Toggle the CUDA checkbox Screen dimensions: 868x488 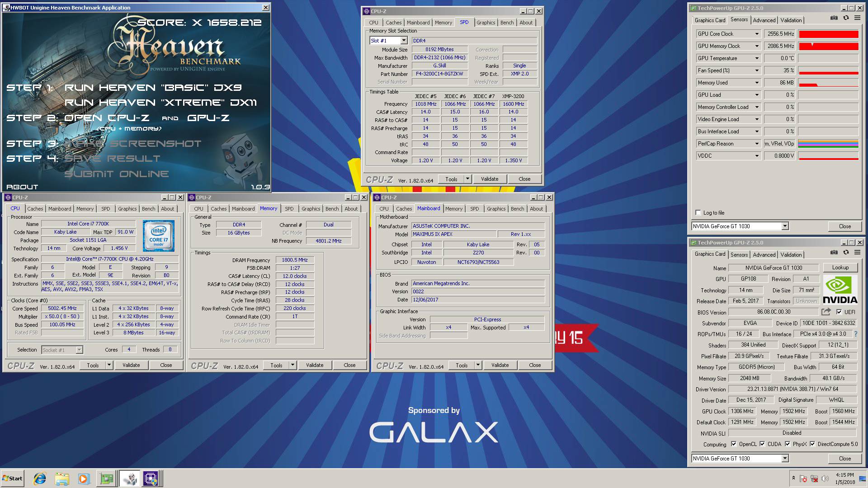(762, 444)
